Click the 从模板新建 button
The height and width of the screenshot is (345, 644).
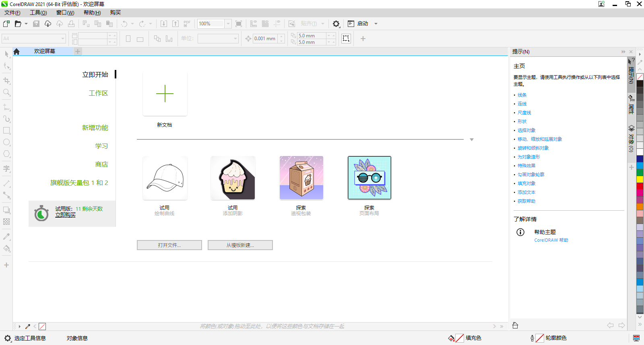[240, 245]
